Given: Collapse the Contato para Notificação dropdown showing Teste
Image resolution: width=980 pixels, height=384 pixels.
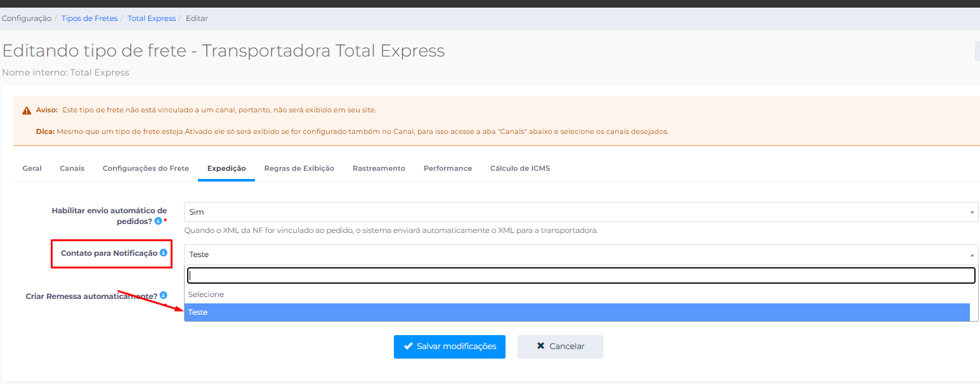Looking at the screenshot, I should (581, 255).
